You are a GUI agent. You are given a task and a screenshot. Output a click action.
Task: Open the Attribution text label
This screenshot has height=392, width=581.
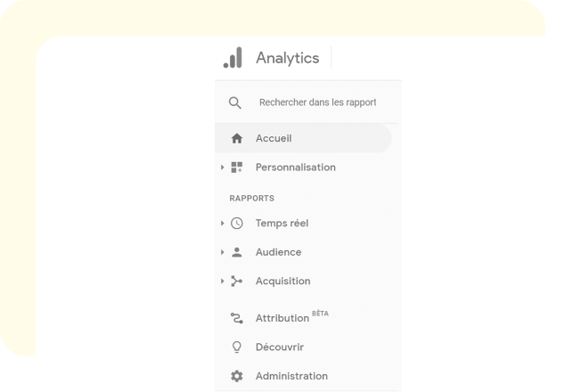282,318
